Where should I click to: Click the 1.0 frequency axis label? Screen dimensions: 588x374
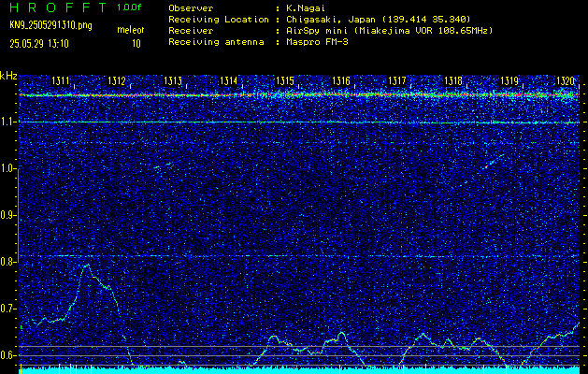point(7,169)
